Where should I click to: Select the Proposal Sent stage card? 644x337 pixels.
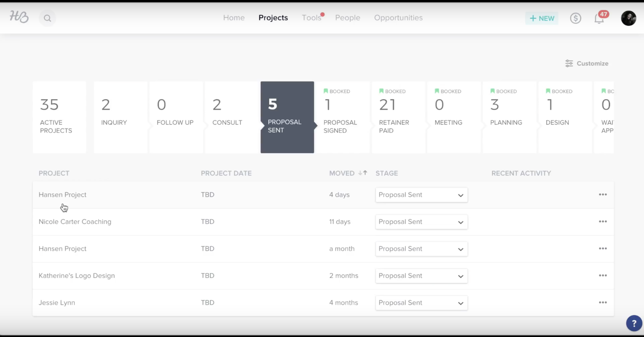click(x=287, y=117)
